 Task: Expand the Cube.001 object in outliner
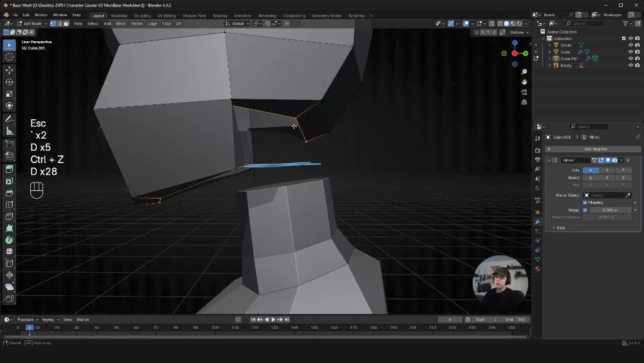[x=549, y=59]
